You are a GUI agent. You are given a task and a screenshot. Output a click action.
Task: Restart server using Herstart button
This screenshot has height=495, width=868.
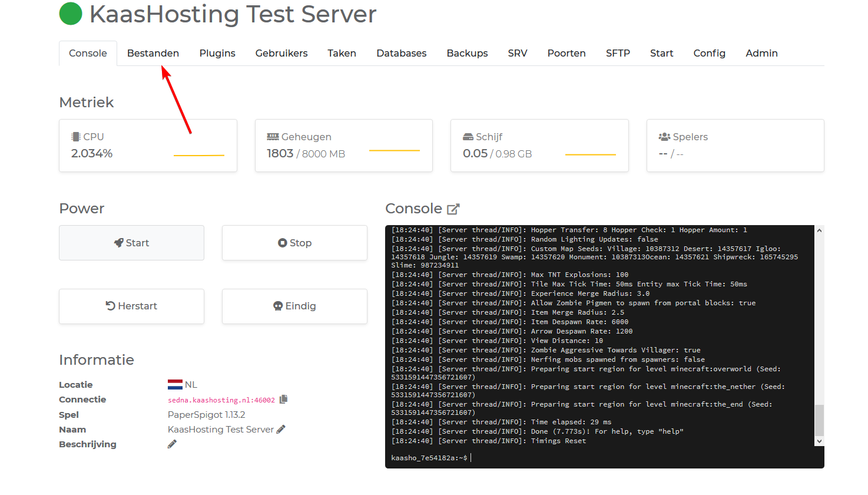coord(131,306)
